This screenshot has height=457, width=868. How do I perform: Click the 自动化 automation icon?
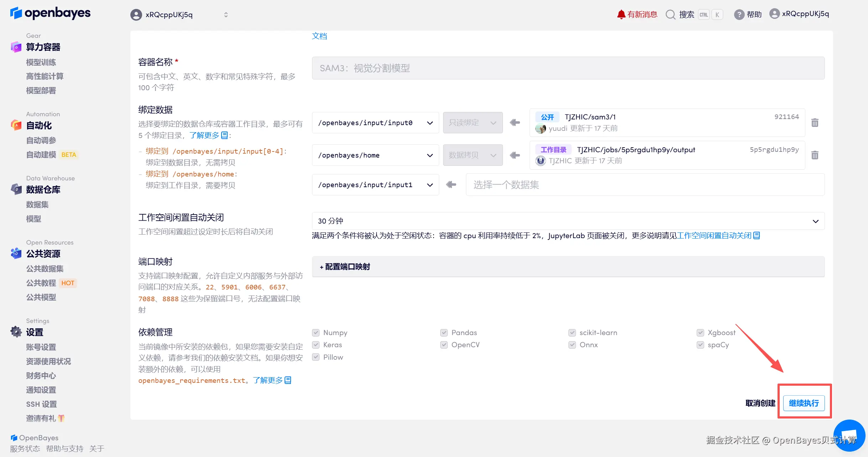coord(16,125)
